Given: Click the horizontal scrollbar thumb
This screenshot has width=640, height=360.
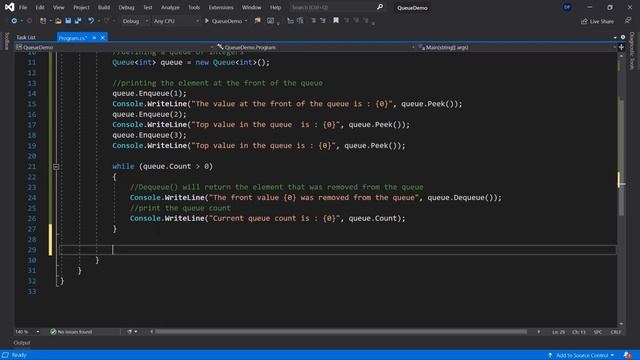Looking at the screenshot, I should point(341,332).
